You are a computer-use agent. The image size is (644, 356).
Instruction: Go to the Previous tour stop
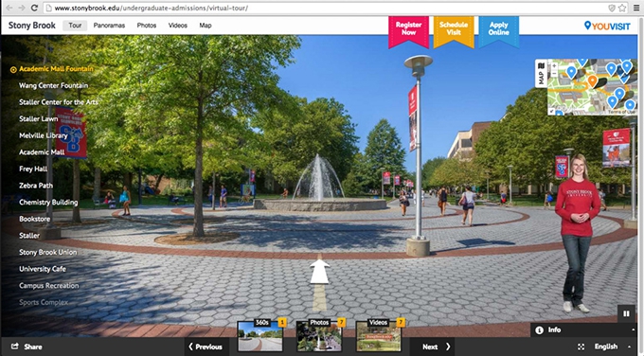tap(205, 347)
